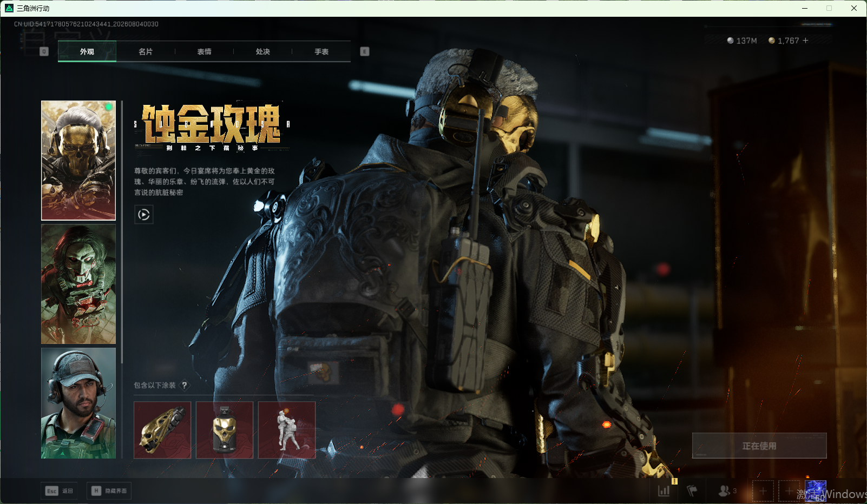The image size is (867, 504).
Task: Select the bearded operator with cap thumbnail
Action: point(78,403)
